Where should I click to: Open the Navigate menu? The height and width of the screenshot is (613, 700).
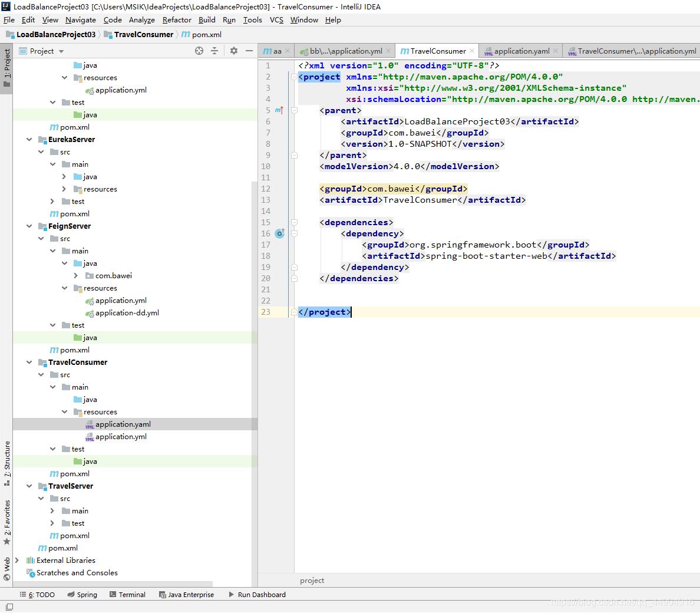[x=80, y=19]
